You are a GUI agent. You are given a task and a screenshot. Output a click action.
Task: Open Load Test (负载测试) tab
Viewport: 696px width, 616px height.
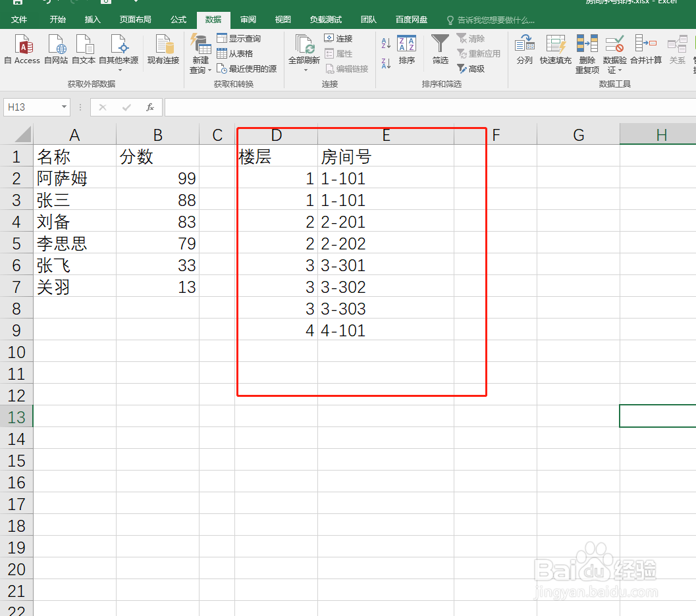click(x=326, y=20)
